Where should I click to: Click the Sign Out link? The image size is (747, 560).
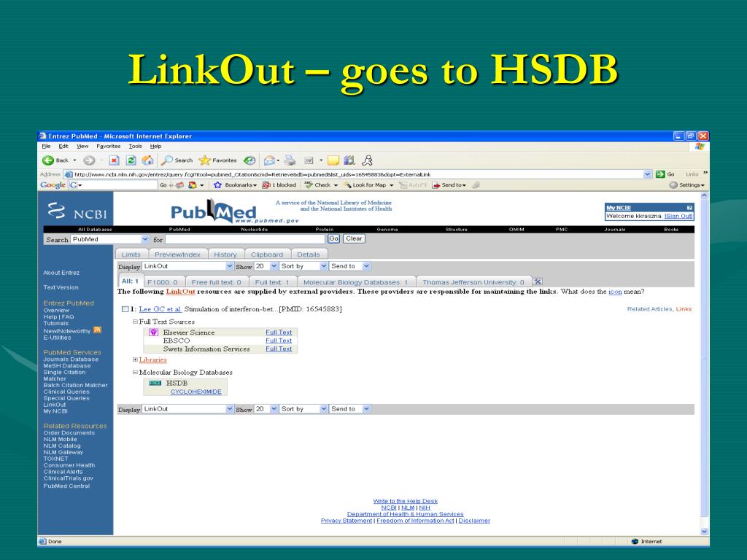pyautogui.click(x=678, y=216)
